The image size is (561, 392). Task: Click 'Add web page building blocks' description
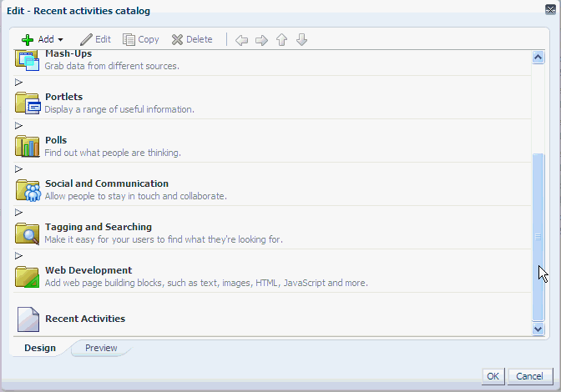coord(206,283)
